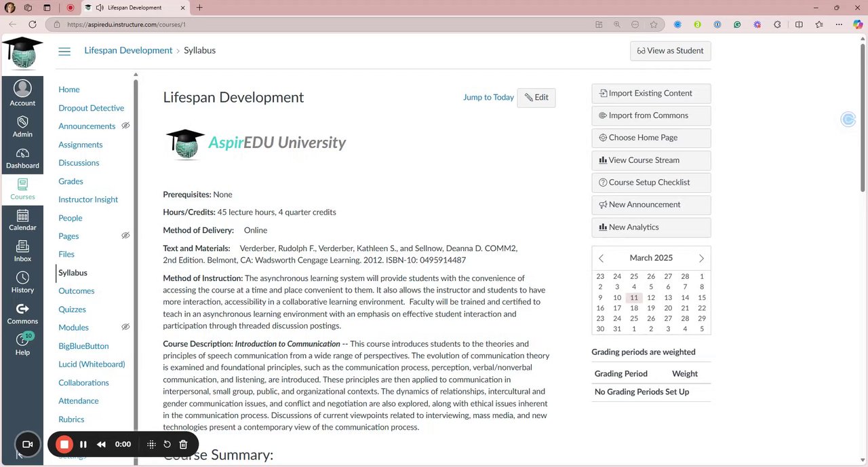This screenshot has width=868, height=467.
Task: Click the Jump to Today link
Action: click(488, 98)
